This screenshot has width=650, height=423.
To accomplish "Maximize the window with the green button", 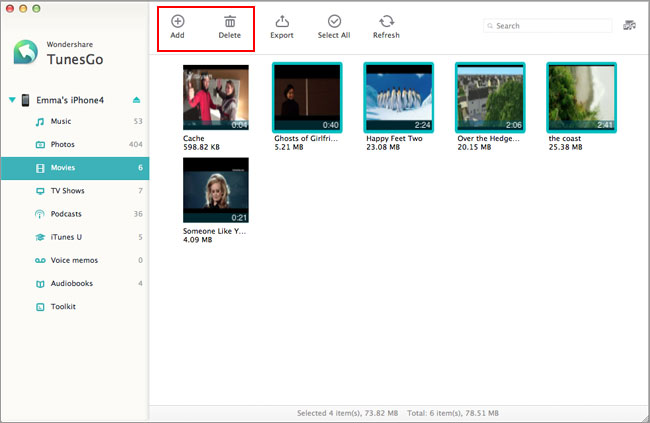I will click(x=36, y=8).
